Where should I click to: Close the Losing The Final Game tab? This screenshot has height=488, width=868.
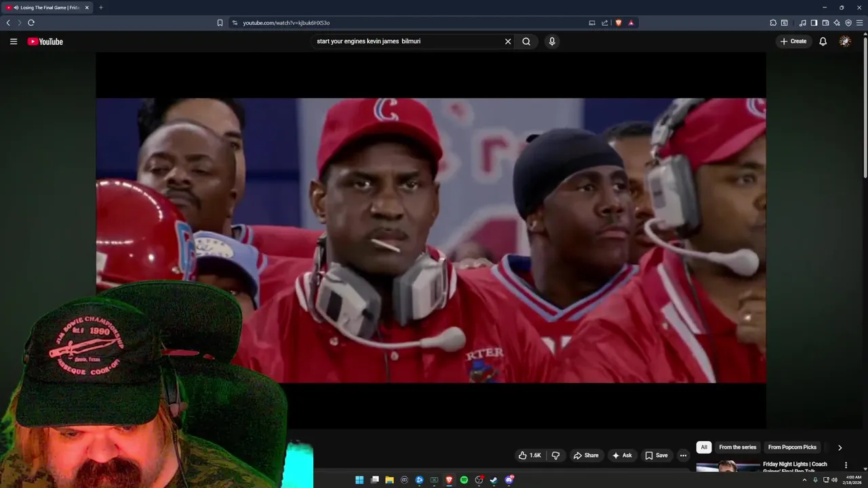click(x=87, y=7)
